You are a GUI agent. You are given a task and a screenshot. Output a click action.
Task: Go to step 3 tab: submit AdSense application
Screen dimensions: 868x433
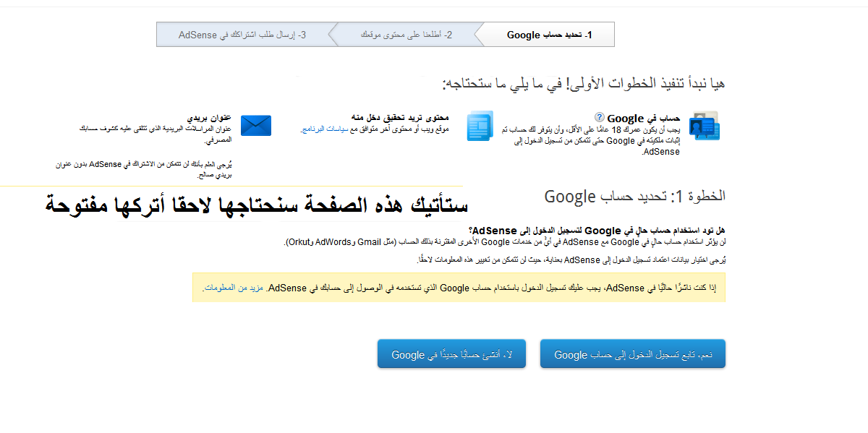pos(242,35)
